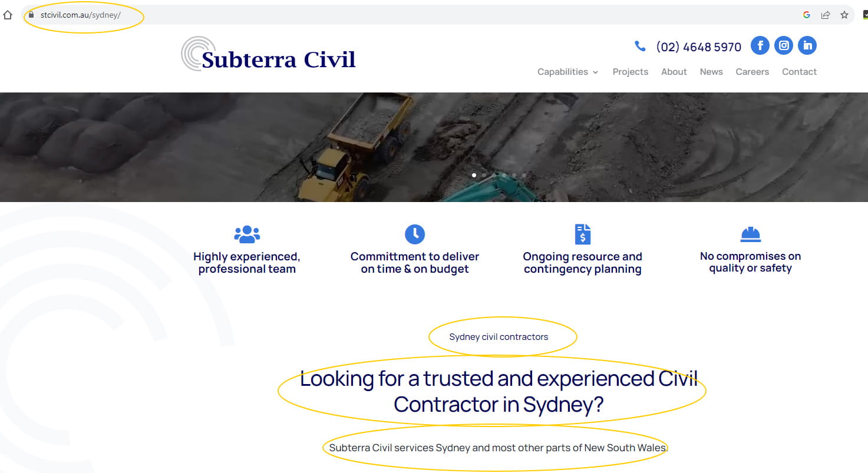This screenshot has height=473, width=868.
Task: Open the LinkedIn social icon
Action: point(807,45)
